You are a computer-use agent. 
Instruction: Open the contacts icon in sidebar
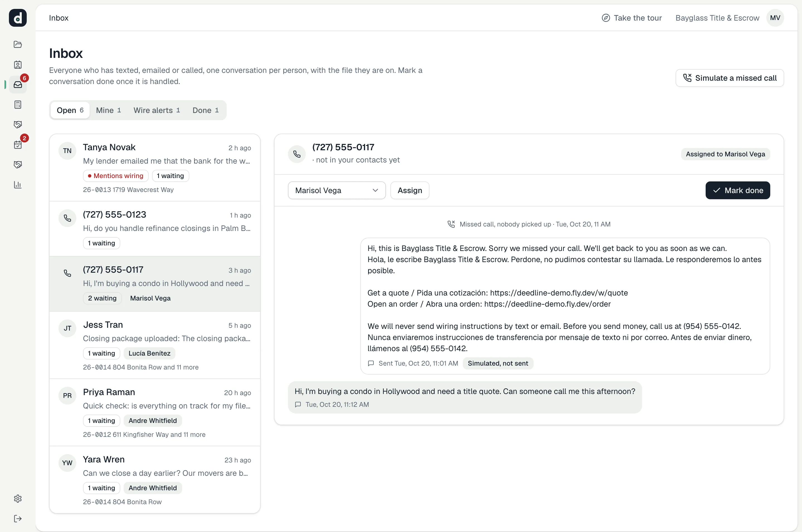[18, 65]
